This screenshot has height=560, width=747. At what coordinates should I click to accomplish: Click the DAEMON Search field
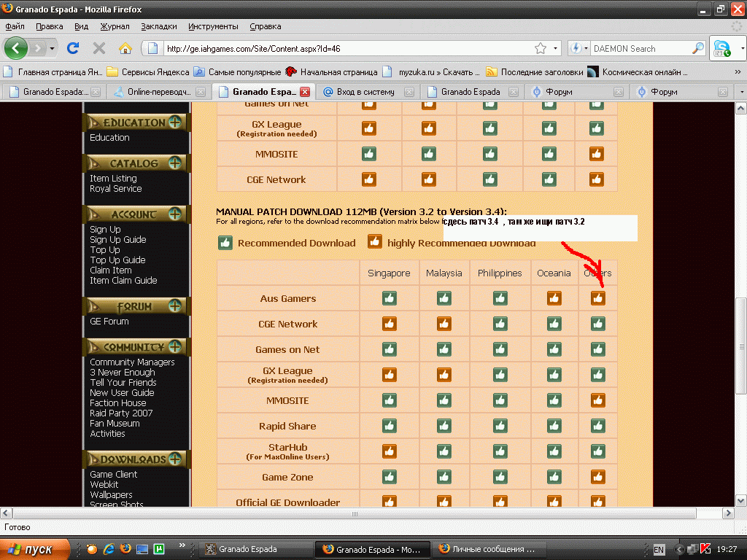click(640, 48)
